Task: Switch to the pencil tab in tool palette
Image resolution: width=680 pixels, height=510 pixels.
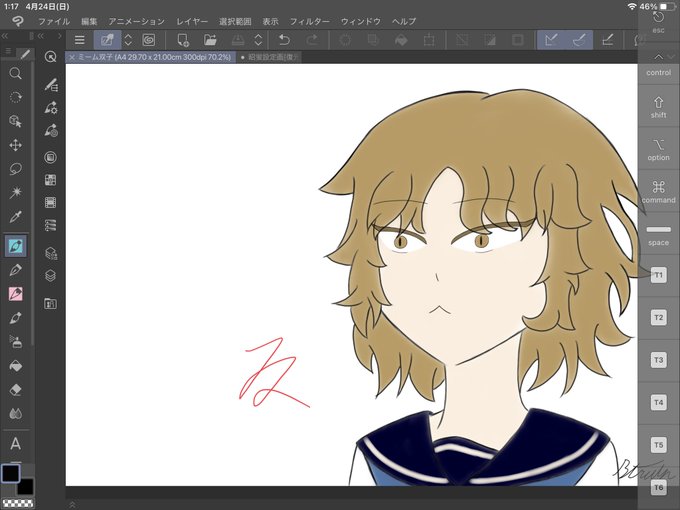Action: pyautogui.click(x=25, y=54)
